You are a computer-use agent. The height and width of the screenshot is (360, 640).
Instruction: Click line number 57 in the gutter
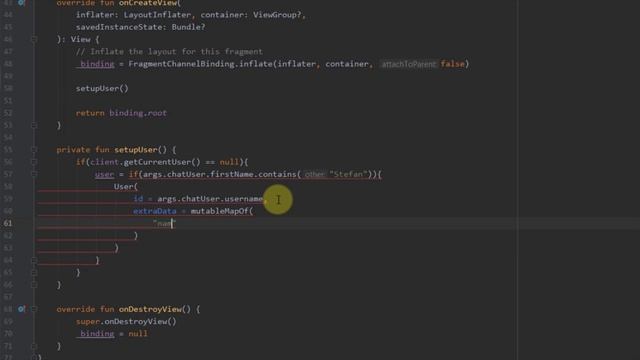tap(8, 174)
